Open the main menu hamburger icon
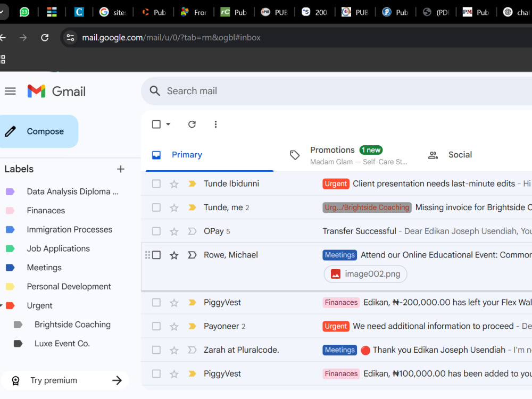Screen dimensions: 532x399 [10, 91]
